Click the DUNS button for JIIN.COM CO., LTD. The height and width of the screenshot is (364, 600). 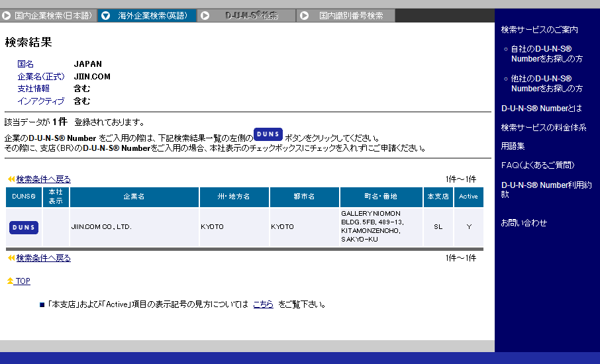pyautogui.click(x=24, y=227)
